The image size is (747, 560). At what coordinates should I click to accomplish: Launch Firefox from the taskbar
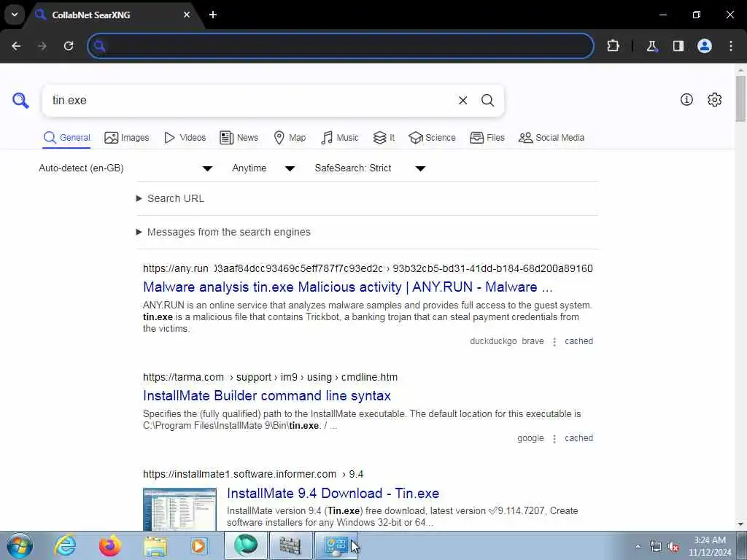pos(109,545)
